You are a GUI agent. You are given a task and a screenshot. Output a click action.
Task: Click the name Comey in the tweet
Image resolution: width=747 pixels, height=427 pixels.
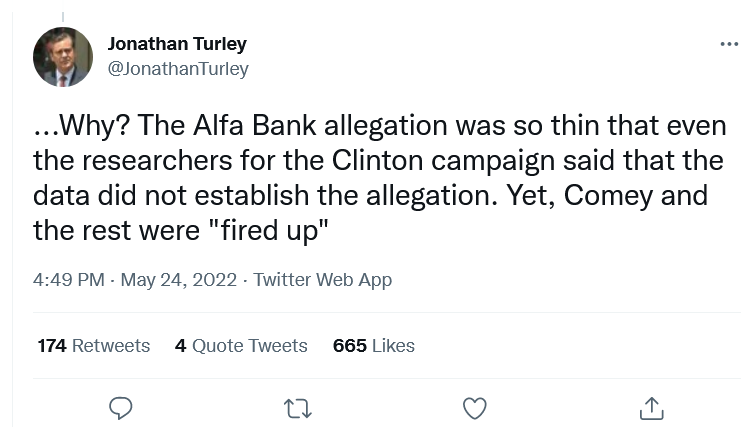point(608,196)
